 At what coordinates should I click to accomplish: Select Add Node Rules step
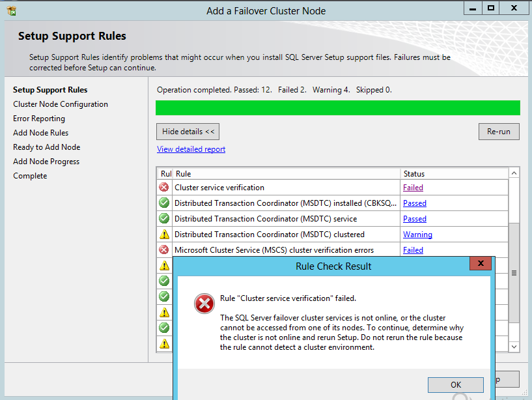coord(41,133)
